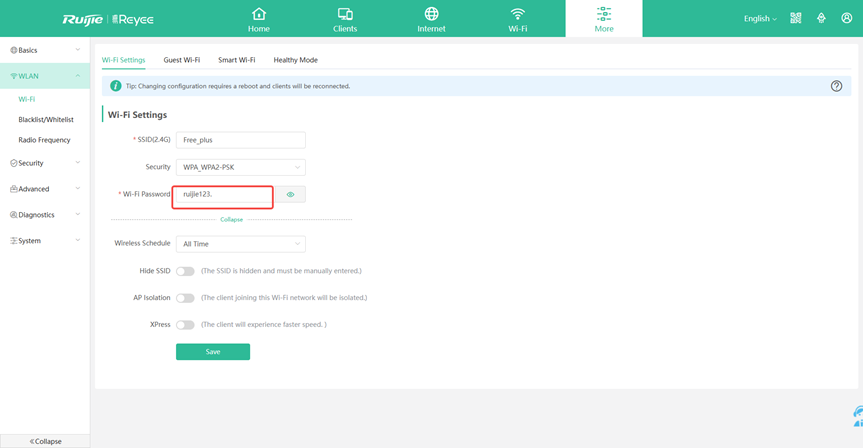Click the SSID(2.4G) input field
This screenshot has width=863, height=448.
click(241, 140)
